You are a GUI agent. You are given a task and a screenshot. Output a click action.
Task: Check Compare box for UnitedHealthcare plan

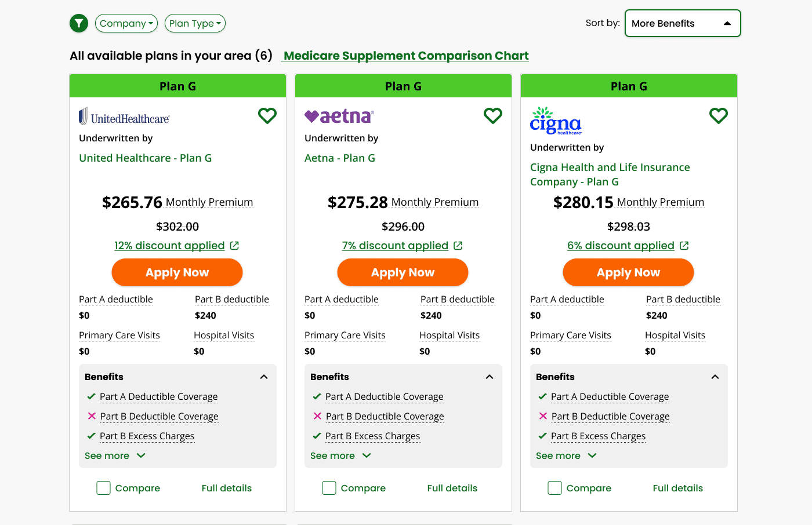click(104, 488)
